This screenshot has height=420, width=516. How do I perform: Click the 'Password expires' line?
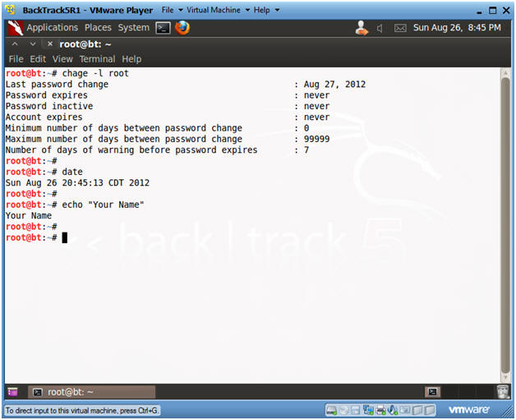point(167,95)
